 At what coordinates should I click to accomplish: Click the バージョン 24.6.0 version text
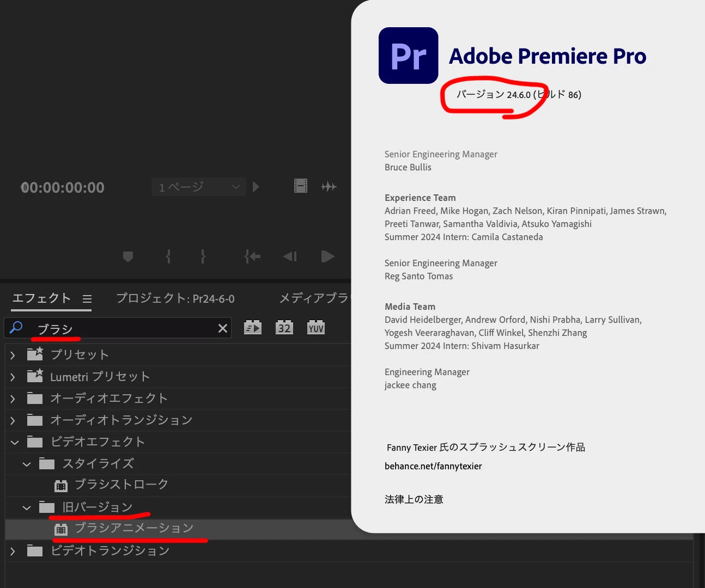tap(494, 94)
